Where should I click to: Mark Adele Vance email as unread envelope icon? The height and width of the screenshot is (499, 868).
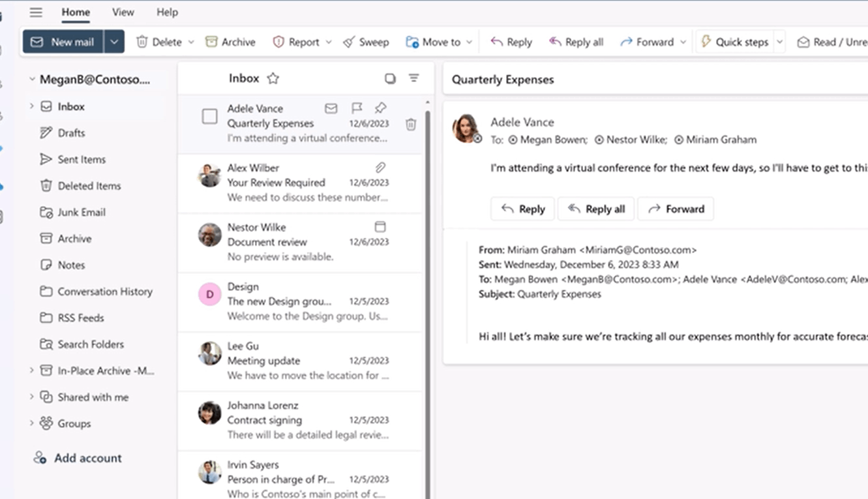tap(331, 108)
